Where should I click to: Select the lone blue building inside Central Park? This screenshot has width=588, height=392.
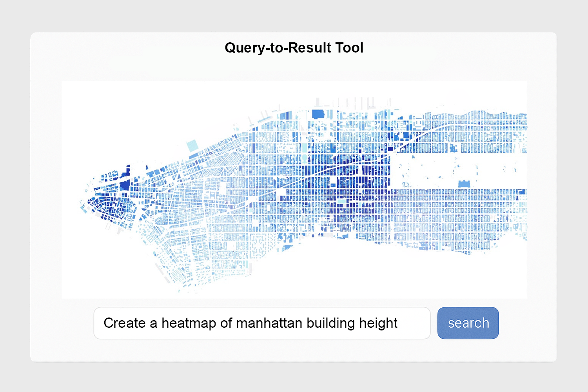(x=464, y=184)
